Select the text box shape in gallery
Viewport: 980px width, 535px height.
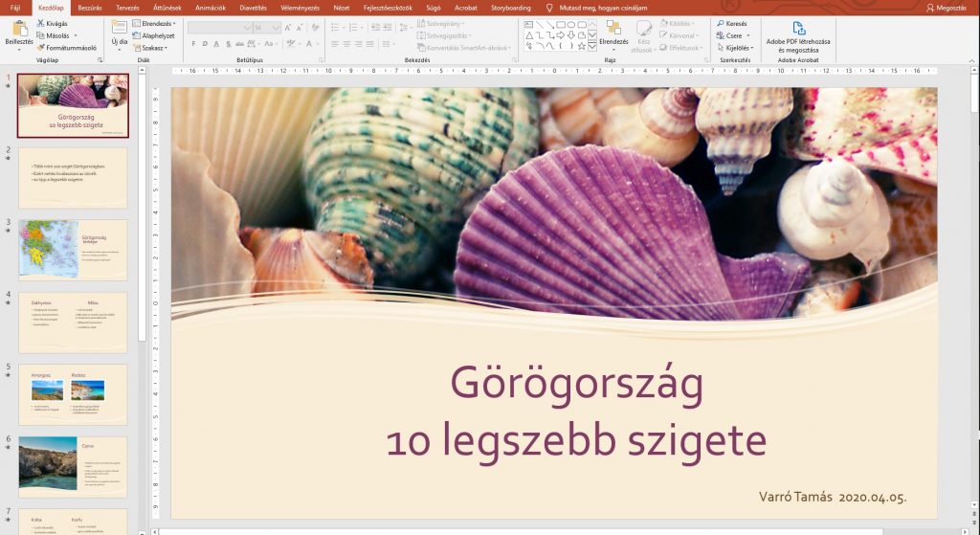click(528, 24)
